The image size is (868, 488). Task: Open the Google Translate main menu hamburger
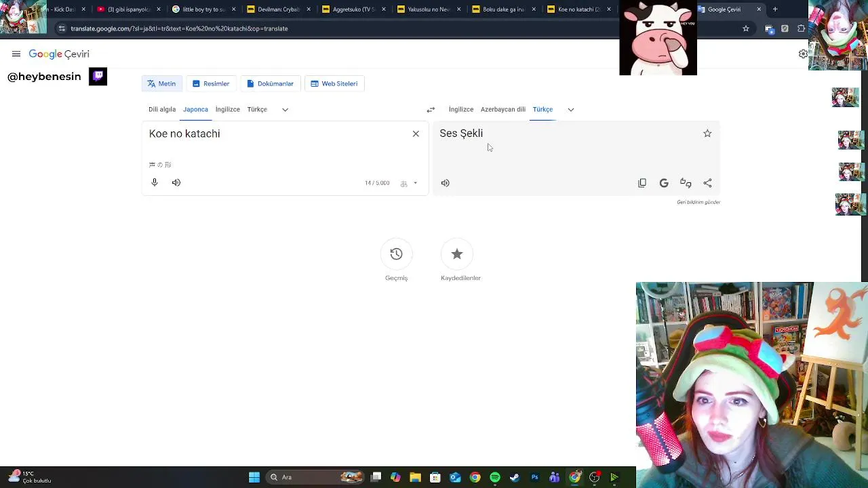tap(16, 54)
